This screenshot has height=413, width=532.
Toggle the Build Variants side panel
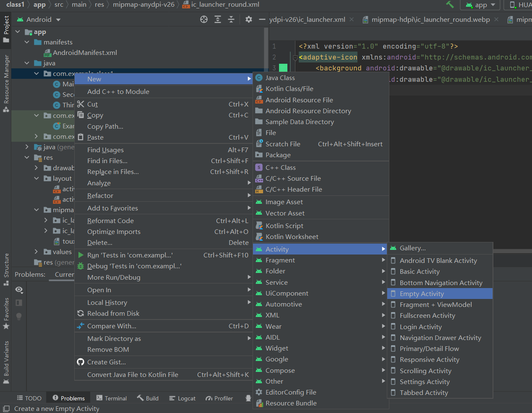[x=6, y=363]
